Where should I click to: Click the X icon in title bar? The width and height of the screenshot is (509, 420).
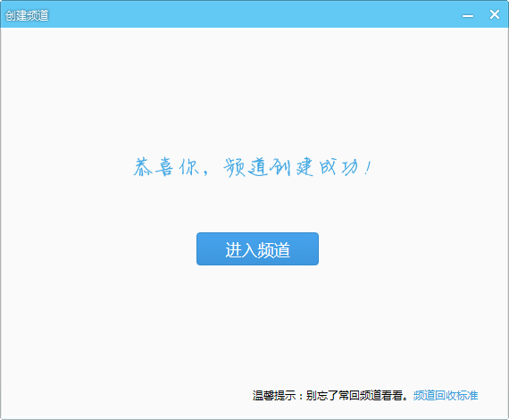495,14
